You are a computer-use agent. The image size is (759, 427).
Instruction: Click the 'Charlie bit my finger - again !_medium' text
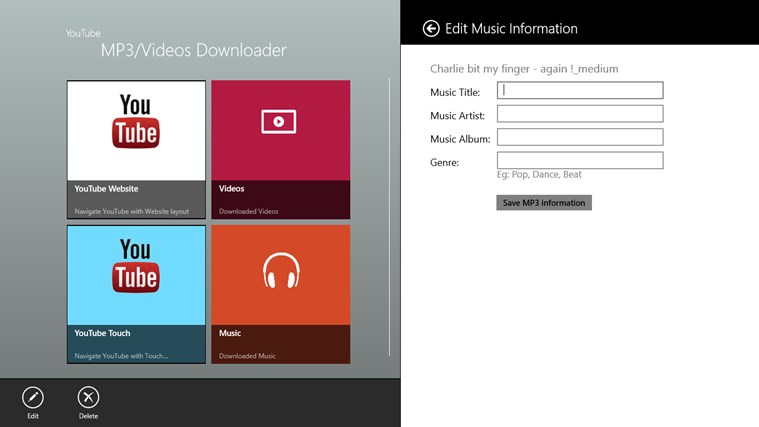click(x=524, y=69)
